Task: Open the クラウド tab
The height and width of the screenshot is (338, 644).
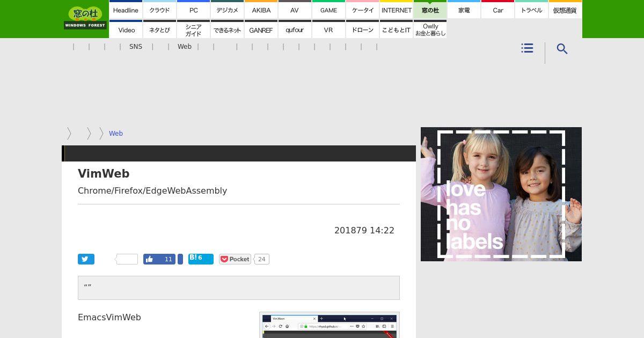Action: pyautogui.click(x=159, y=10)
